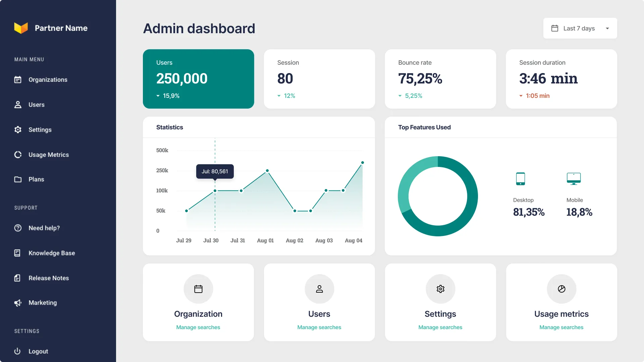Viewport: 644px width, 362px height.
Task: Click Manage searches link under Organization
Action: [198, 327]
